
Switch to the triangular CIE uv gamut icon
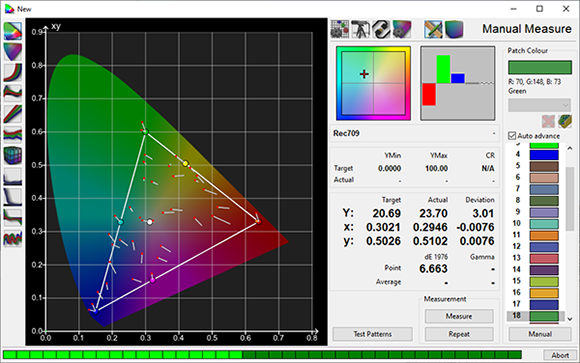point(13,51)
